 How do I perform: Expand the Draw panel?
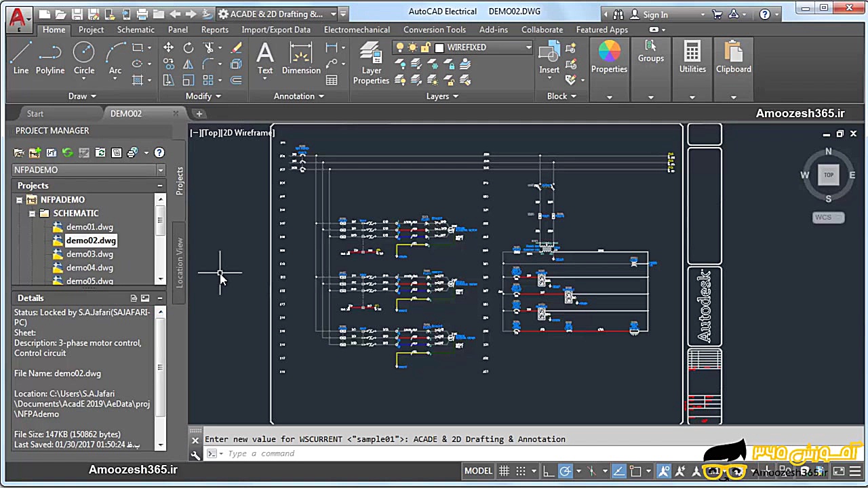tap(83, 96)
